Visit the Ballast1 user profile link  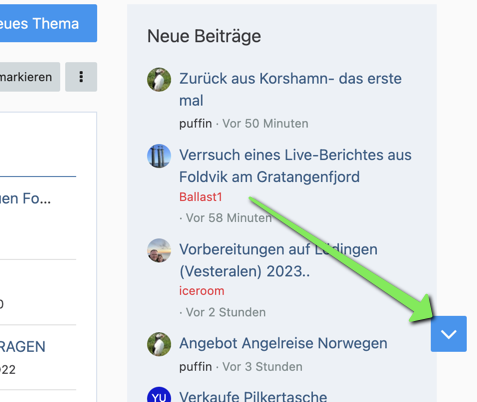[x=201, y=197]
